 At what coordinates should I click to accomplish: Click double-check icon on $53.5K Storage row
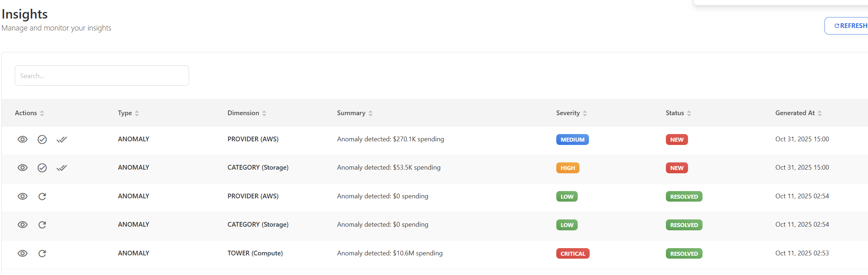pyautogui.click(x=62, y=168)
